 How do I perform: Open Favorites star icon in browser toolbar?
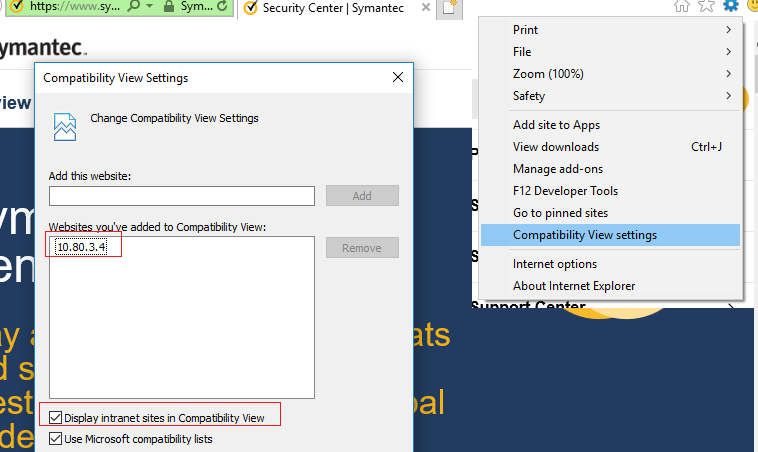click(706, 5)
